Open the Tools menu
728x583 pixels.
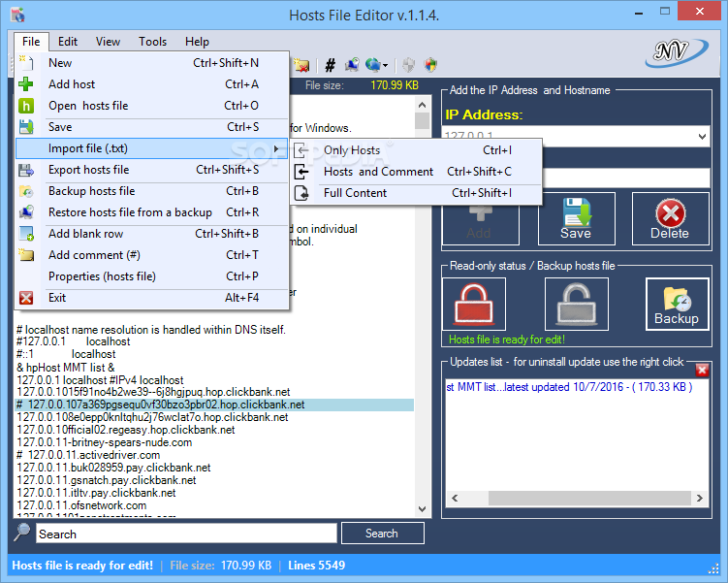152,42
